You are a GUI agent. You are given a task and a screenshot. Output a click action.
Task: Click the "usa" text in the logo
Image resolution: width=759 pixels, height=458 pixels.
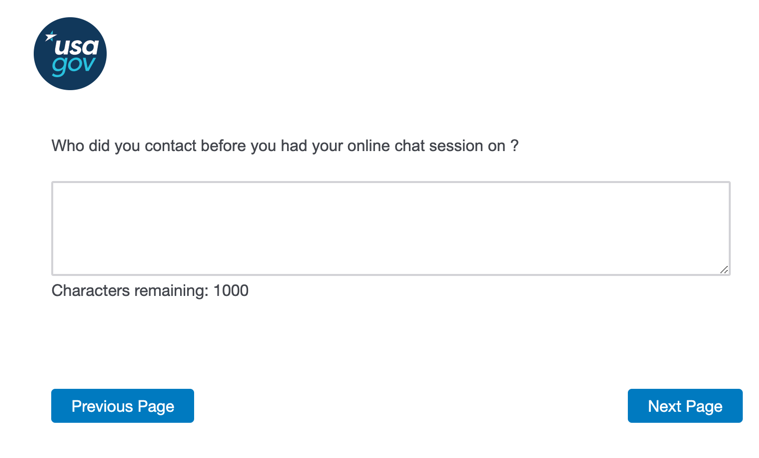(75, 46)
